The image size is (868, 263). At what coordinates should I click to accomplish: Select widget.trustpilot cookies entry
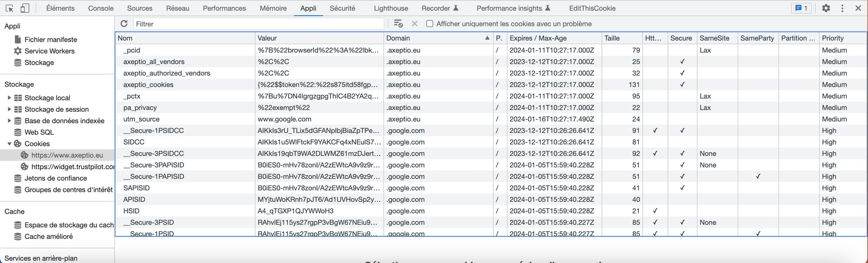tap(57, 167)
